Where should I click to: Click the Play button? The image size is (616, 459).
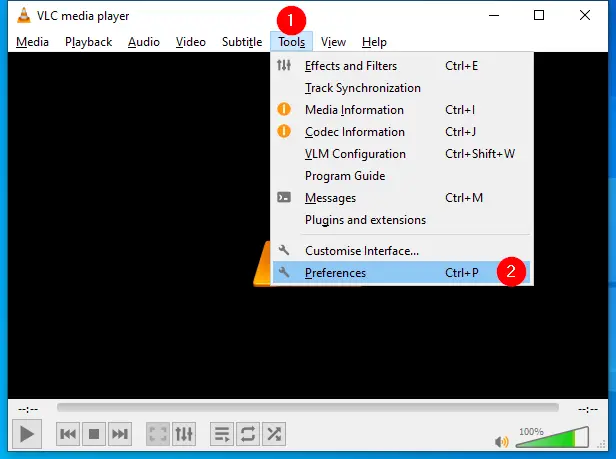click(27, 434)
